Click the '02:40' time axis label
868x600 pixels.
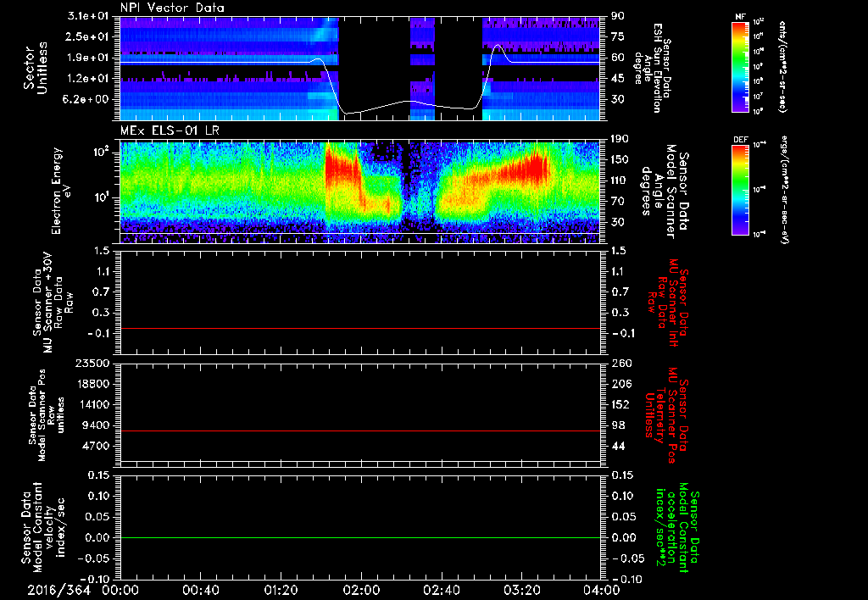click(441, 590)
